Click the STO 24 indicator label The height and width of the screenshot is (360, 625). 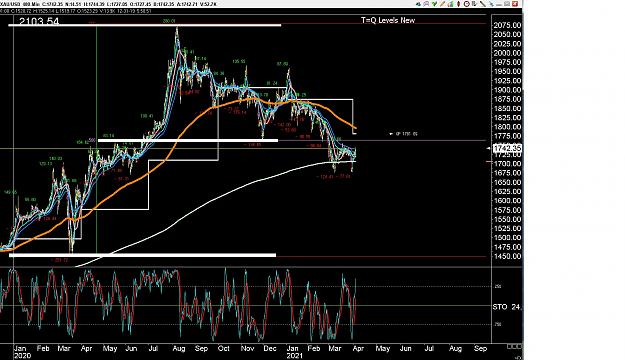(507, 307)
